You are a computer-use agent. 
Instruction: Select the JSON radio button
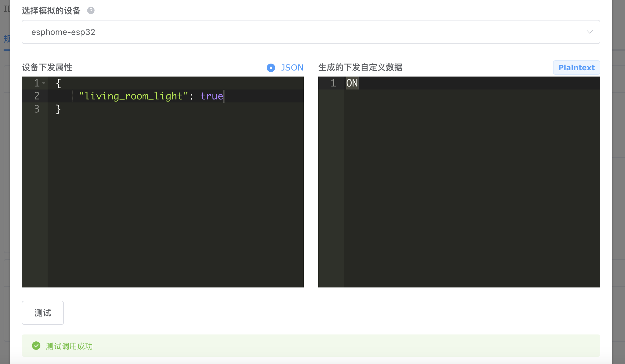(x=271, y=68)
